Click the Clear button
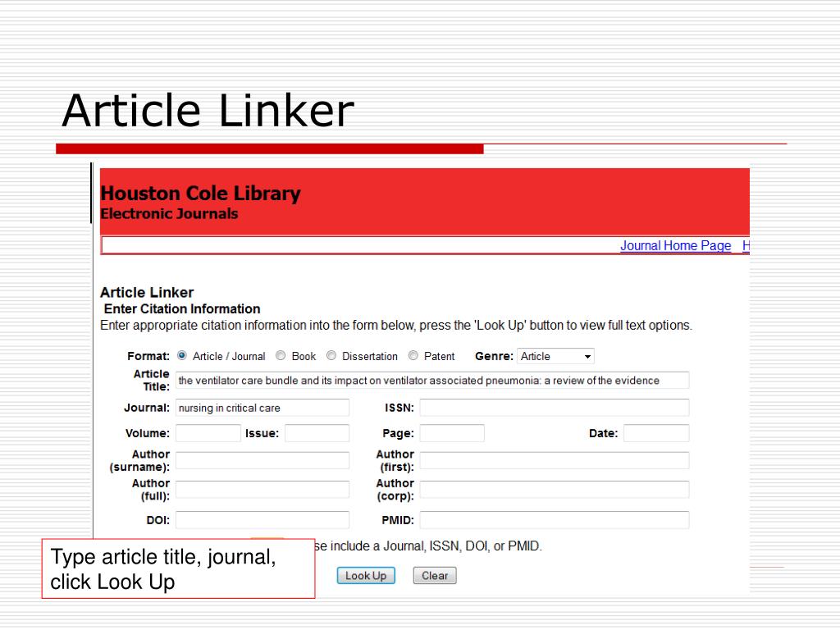Image resolution: width=840 pixels, height=630 pixels. (435, 575)
